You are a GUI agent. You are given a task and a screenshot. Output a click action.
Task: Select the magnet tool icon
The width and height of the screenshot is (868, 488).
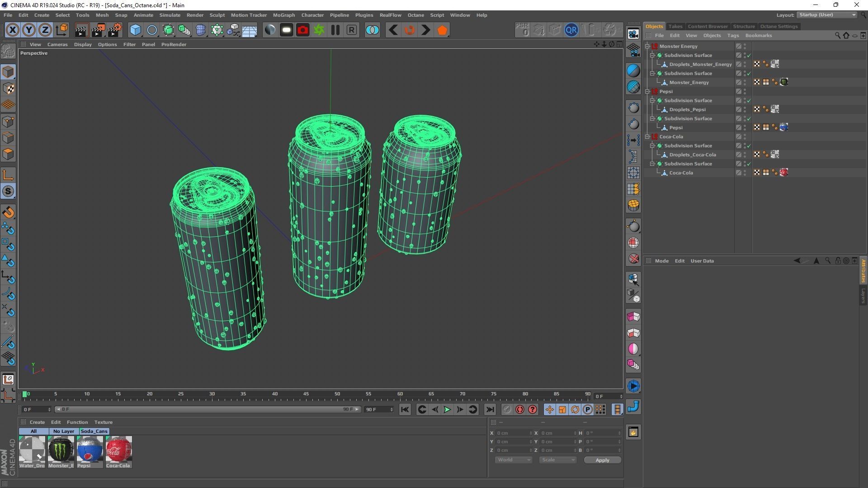[8, 213]
